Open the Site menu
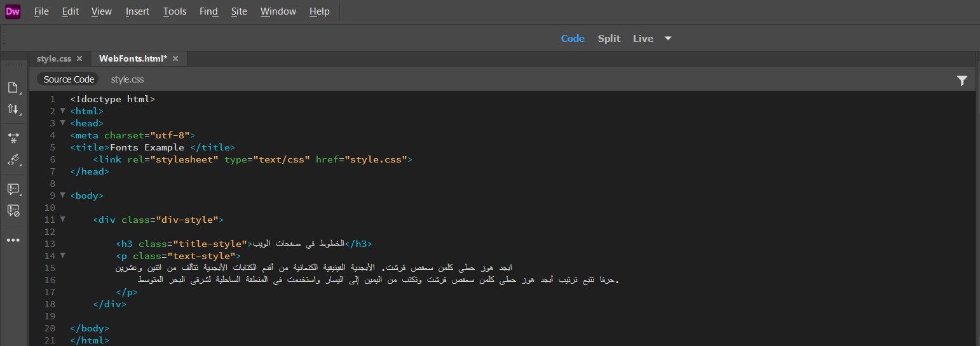The image size is (980, 346). point(239,11)
